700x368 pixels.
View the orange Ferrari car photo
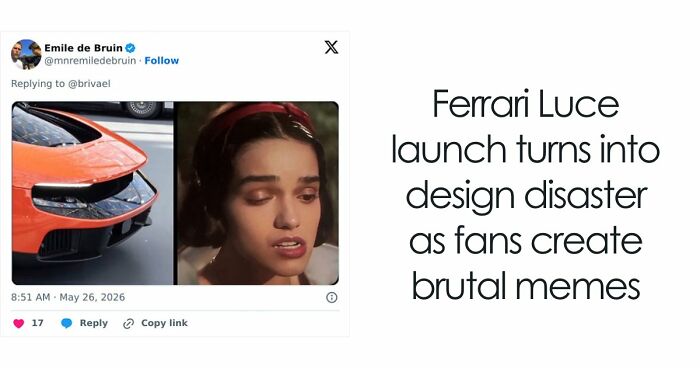pos(92,193)
